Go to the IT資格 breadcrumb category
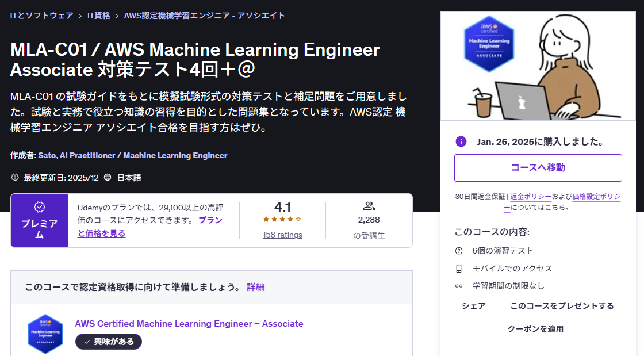Image resolution: width=644 pixels, height=356 pixels. [x=98, y=16]
